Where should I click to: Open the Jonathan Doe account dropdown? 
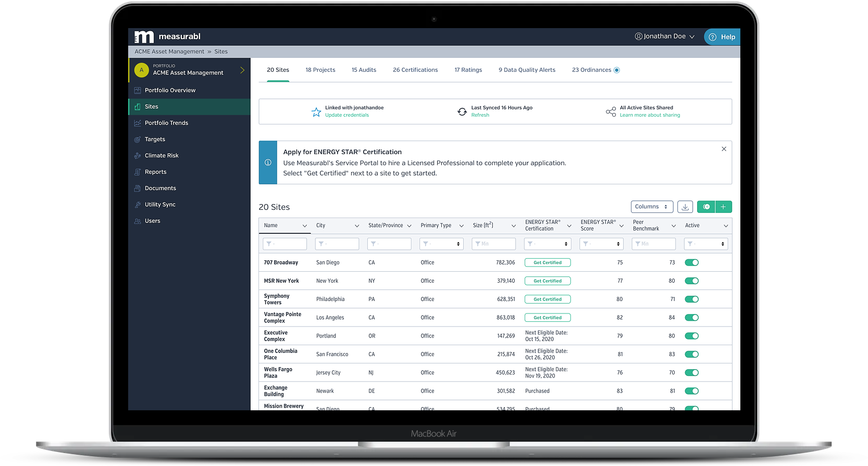[665, 36]
